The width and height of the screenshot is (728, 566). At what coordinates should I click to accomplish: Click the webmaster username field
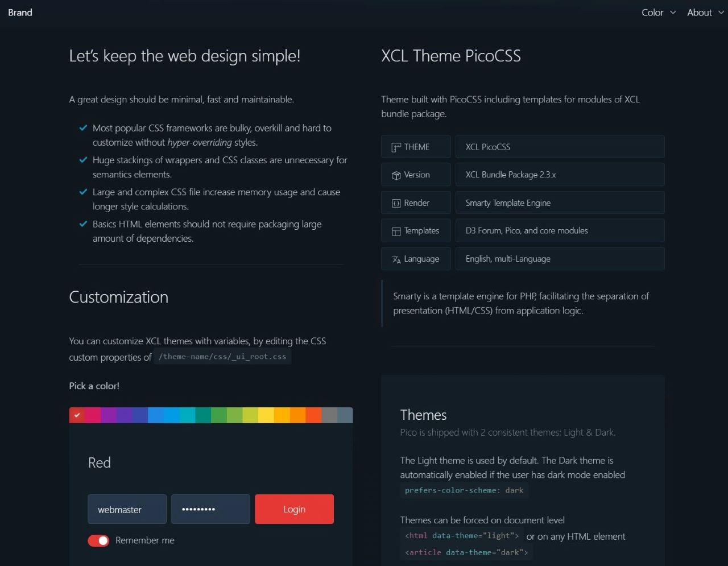coord(127,509)
